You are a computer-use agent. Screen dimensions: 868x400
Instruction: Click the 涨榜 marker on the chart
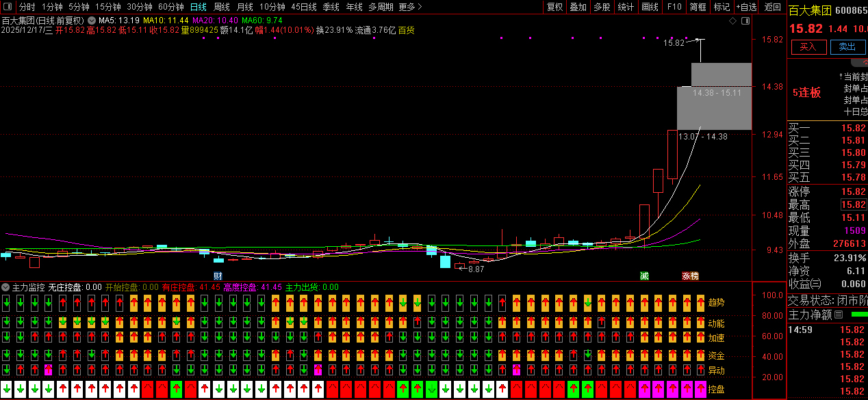[690, 276]
